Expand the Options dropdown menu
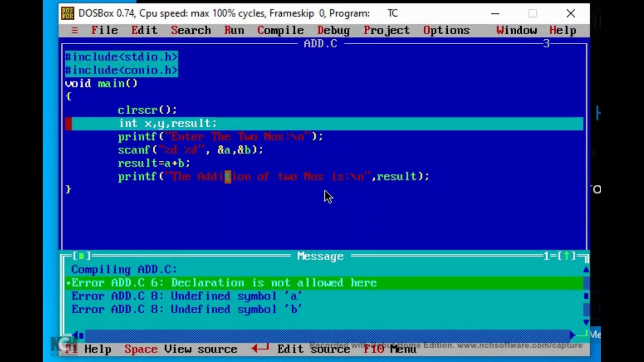The image size is (644, 362). click(x=446, y=31)
